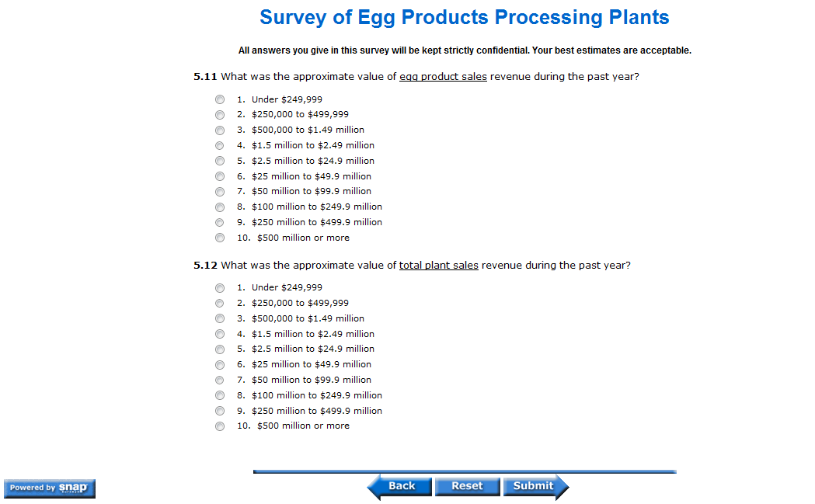Choose $100 million to $249.9 million in 5.11
This screenshot has height=504, width=815.
pos(220,207)
